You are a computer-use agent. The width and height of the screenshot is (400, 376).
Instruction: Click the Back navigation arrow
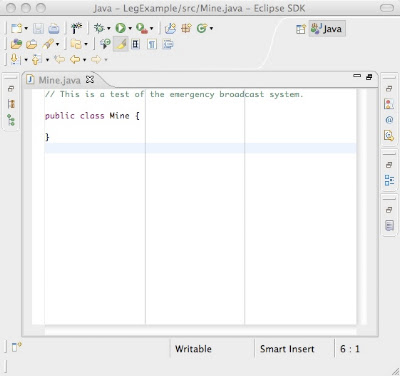tap(75, 60)
